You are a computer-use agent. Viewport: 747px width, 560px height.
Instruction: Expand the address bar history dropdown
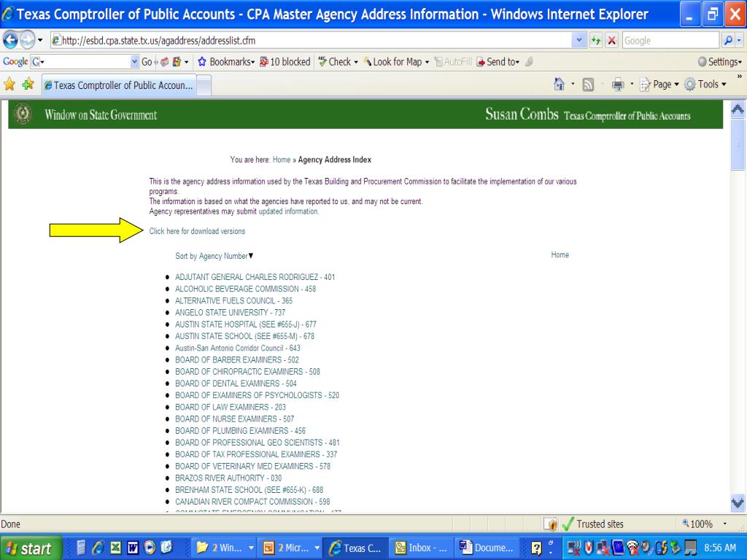click(578, 41)
